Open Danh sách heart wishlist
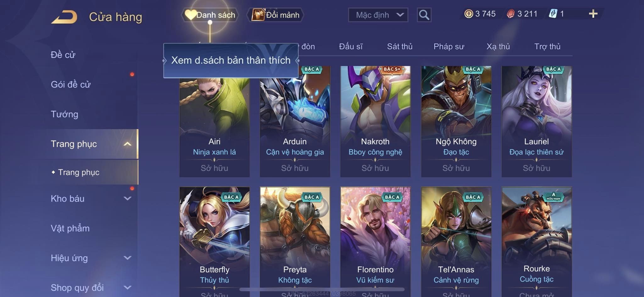Viewport: 644px width, 297px height. click(x=210, y=15)
